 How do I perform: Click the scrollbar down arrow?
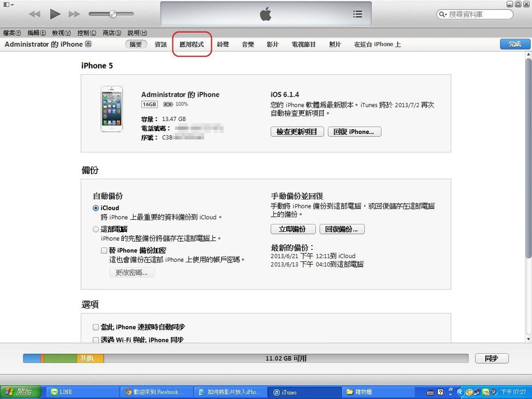[528, 339]
